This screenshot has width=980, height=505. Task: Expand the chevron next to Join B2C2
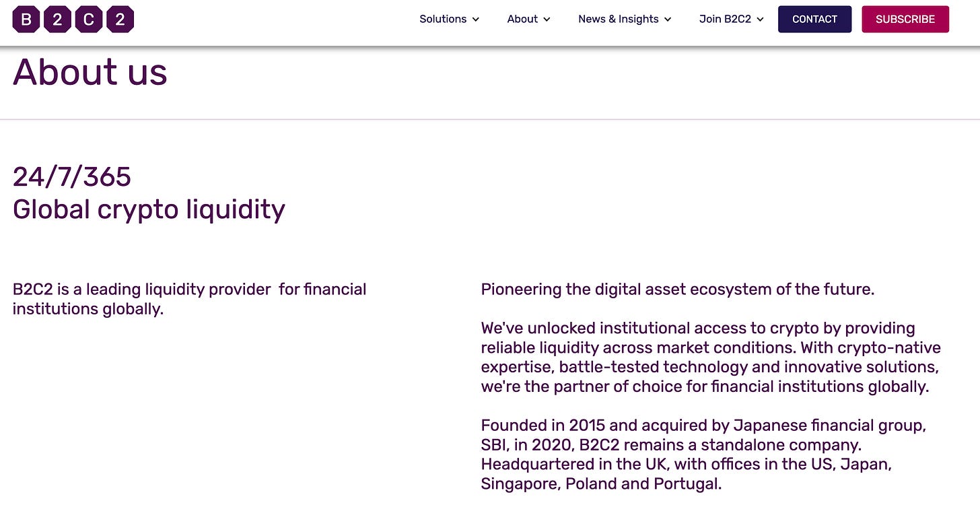(760, 20)
